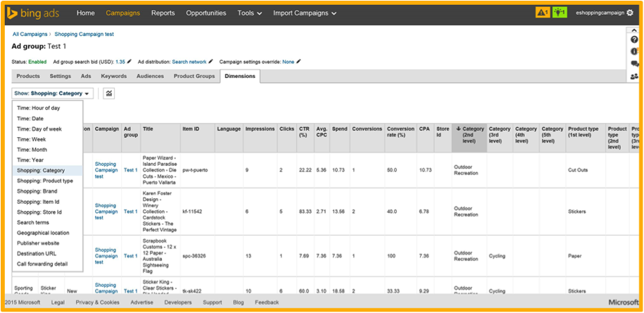Select Geographical location dimension
The image size is (644, 313).
tap(44, 233)
